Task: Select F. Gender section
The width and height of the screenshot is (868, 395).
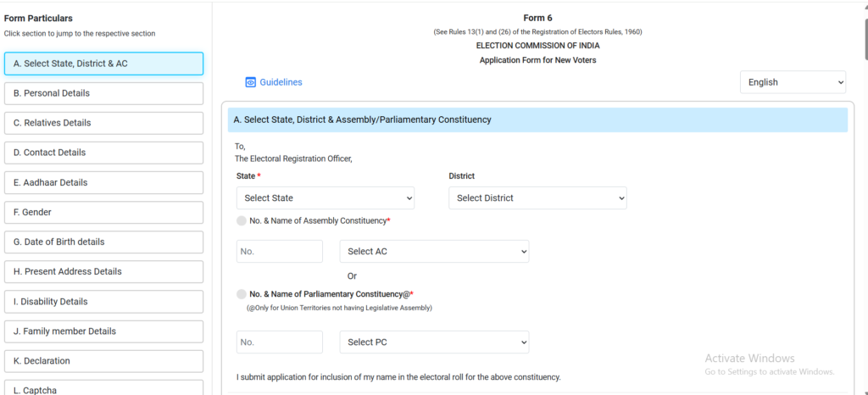Action: pos(103,212)
